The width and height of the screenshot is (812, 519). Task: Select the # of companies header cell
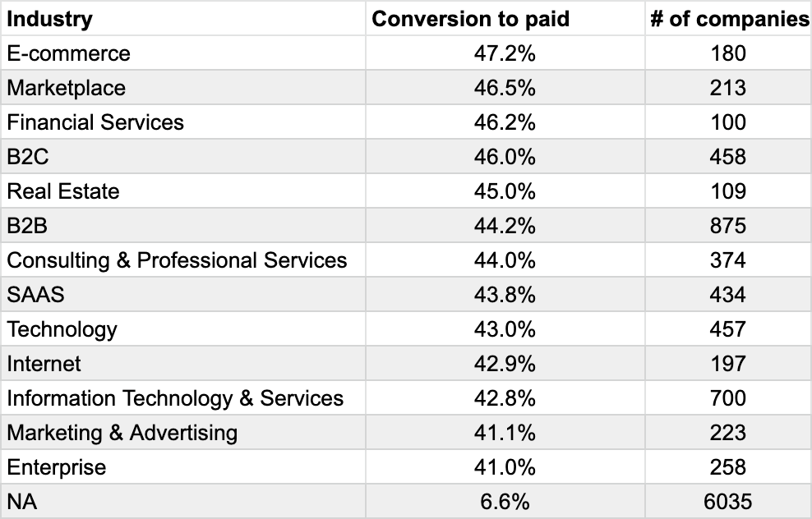(729, 19)
